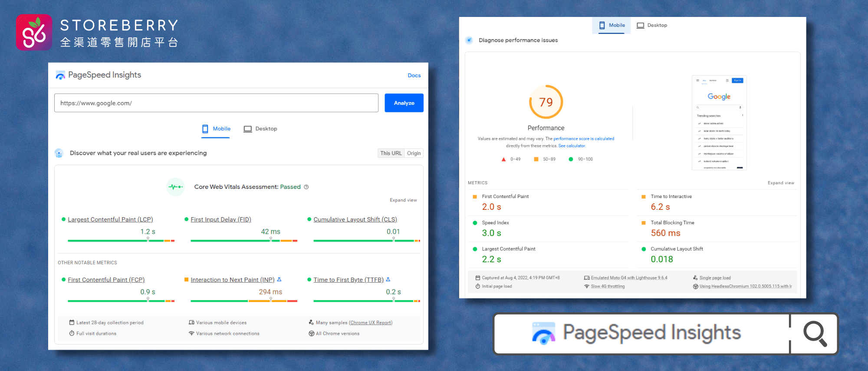Click the CLS 0.01 distribution bar

click(367, 240)
